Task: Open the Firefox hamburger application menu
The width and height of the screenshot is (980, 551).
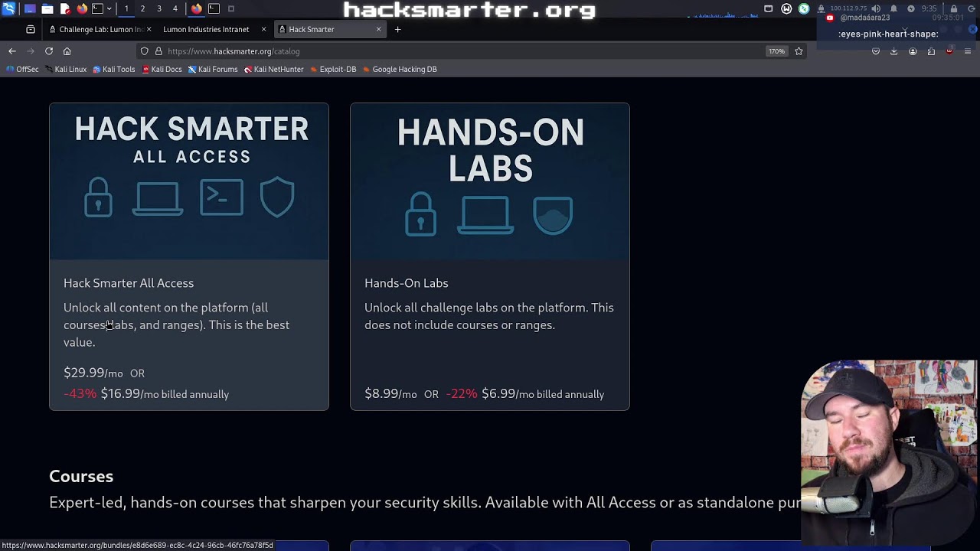Action: tap(968, 51)
